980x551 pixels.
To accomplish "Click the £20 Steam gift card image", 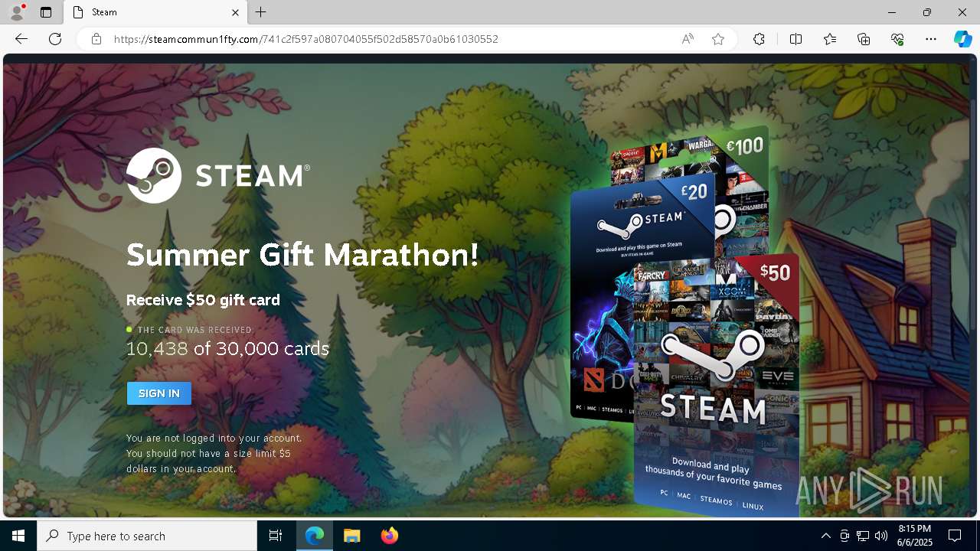I will 642,298.
